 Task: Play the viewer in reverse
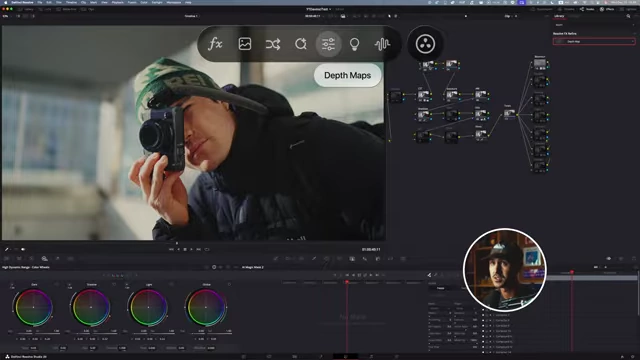178,249
